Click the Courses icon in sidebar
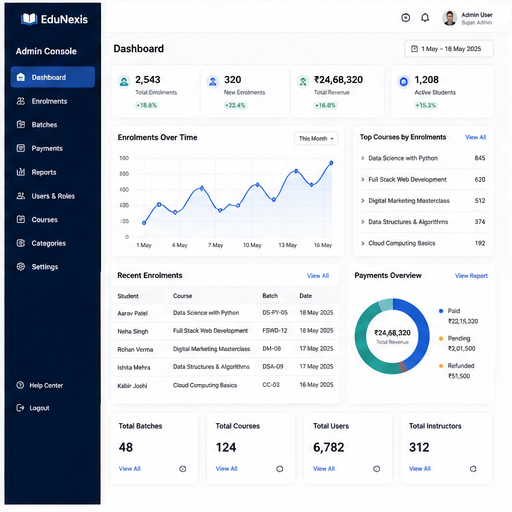The width and height of the screenshot is (512, 512). [21, 219]
